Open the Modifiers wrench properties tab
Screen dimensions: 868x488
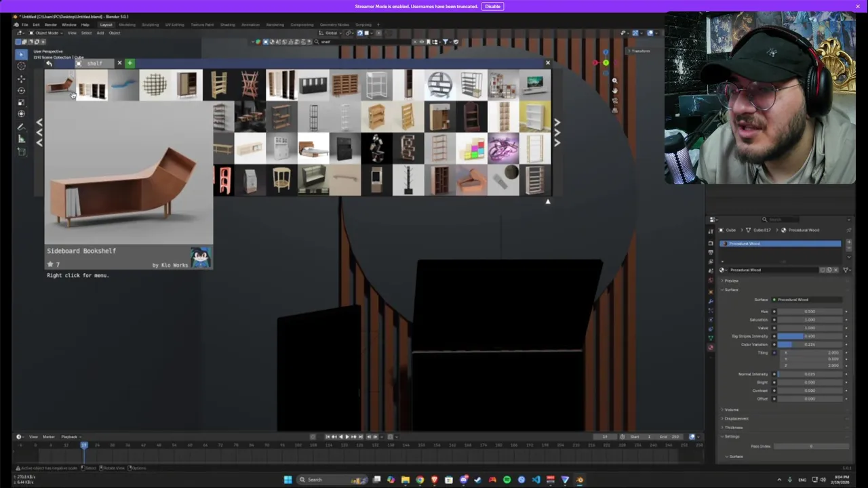click(711, 300)
